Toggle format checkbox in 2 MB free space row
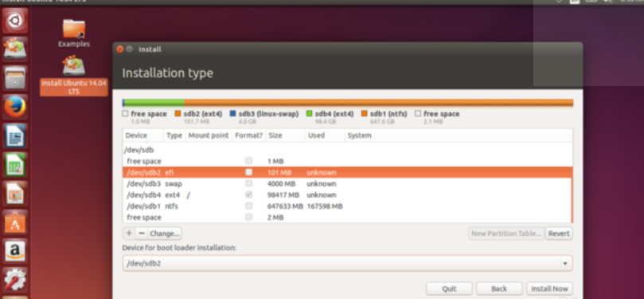Image resolution: width=644 pixels, height=299 pixels. [x=249, y=217]
